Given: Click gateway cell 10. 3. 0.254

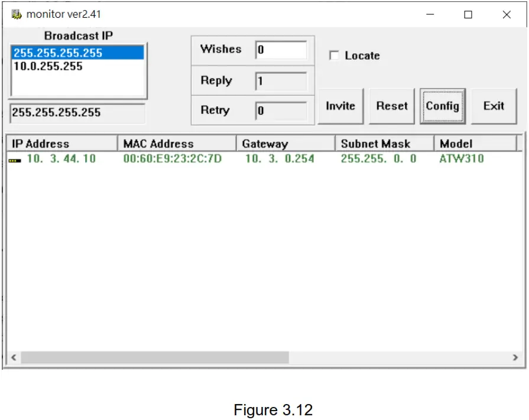Looking at the screenshot, I should coord(280,158).
